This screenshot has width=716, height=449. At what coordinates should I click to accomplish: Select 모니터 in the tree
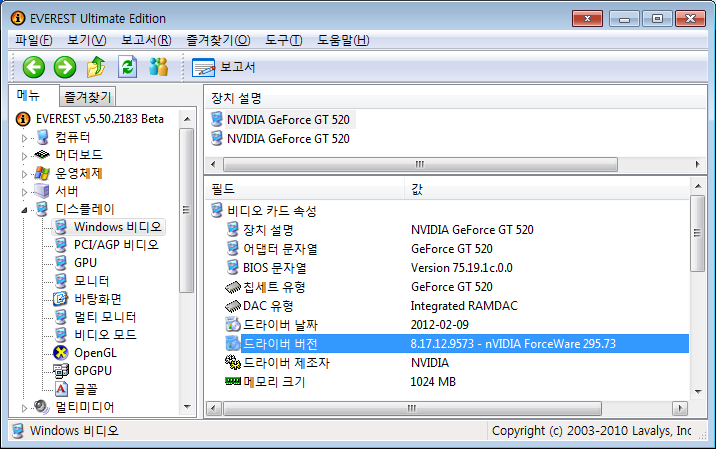[91, 281]
